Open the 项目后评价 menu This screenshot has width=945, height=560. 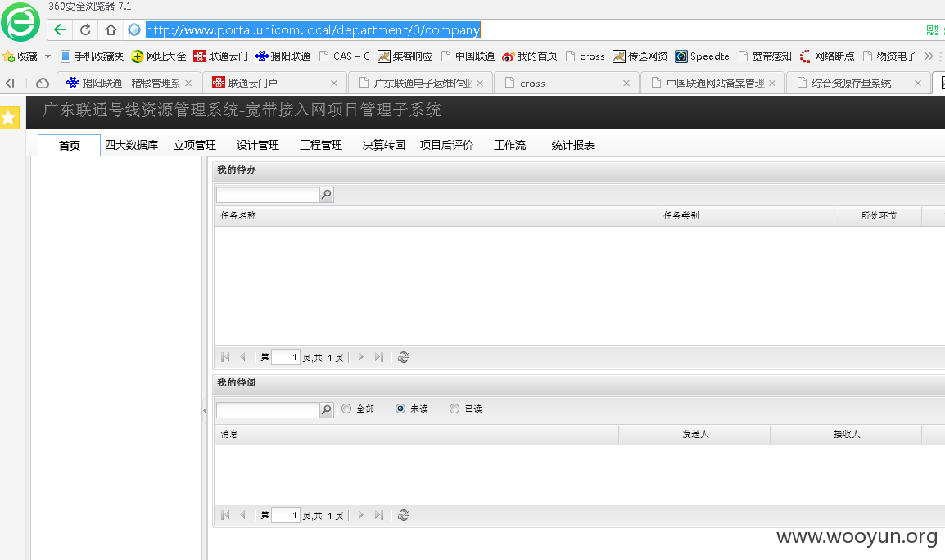click(446, 145)
